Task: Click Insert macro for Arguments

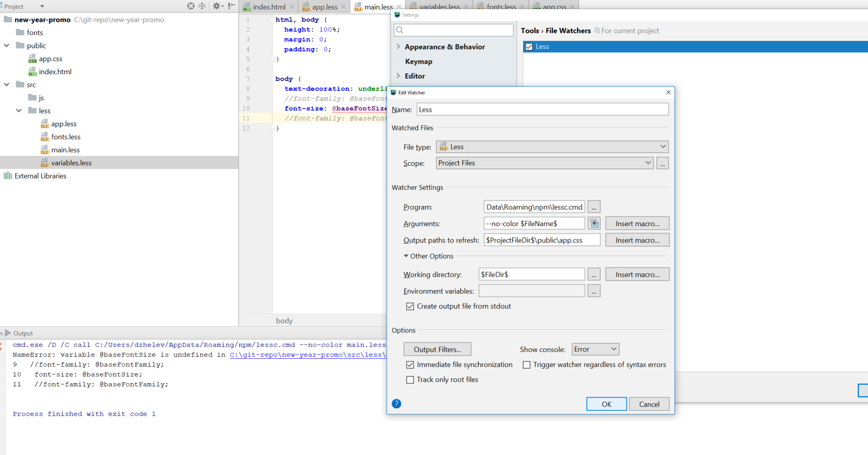Action: tap(637, 223)
